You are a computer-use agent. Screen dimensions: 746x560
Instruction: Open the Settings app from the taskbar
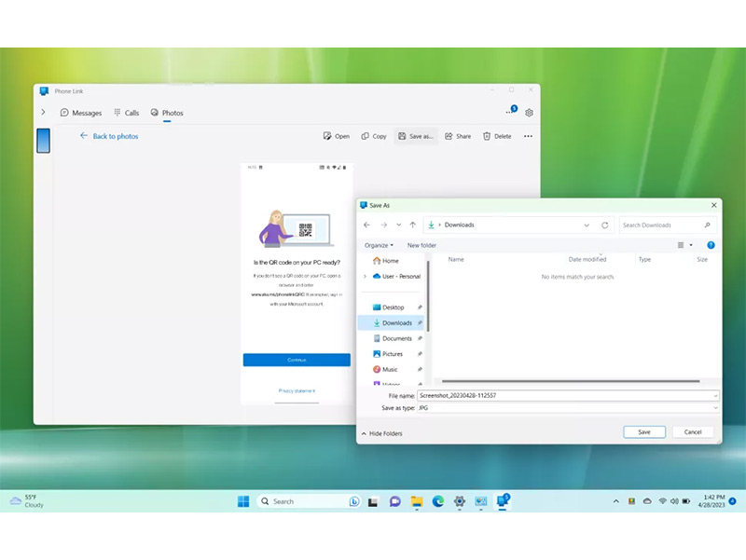click(459, 501)
